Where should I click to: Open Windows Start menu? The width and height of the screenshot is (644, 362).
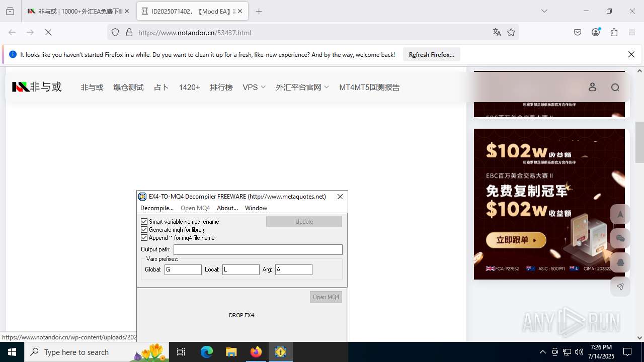coord(12,352)
